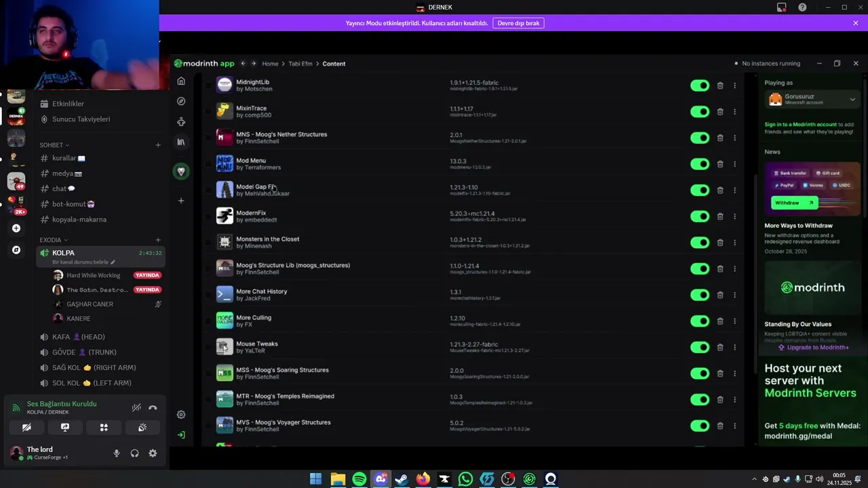This screenshot has width=868, height=488.
Task: Delete Mod Menu with trash icon
Action: pyautogui.click(x=720, y=164)
